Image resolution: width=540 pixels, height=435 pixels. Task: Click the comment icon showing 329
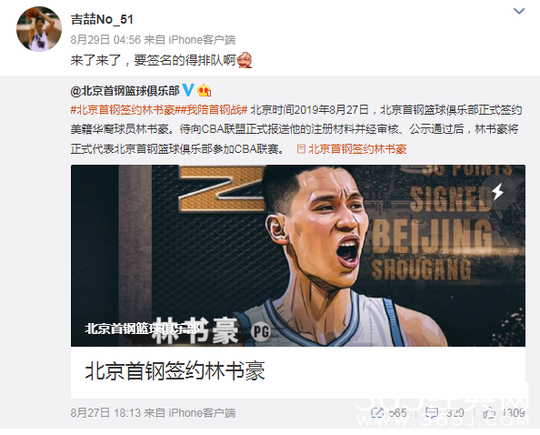click(432, 412)
